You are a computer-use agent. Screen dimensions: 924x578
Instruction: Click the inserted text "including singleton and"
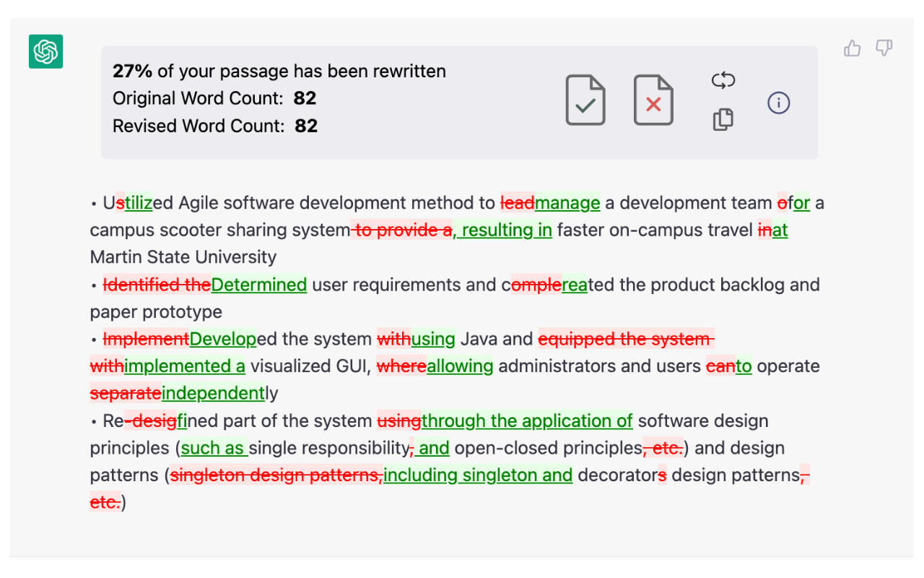(x=478, y=475)
